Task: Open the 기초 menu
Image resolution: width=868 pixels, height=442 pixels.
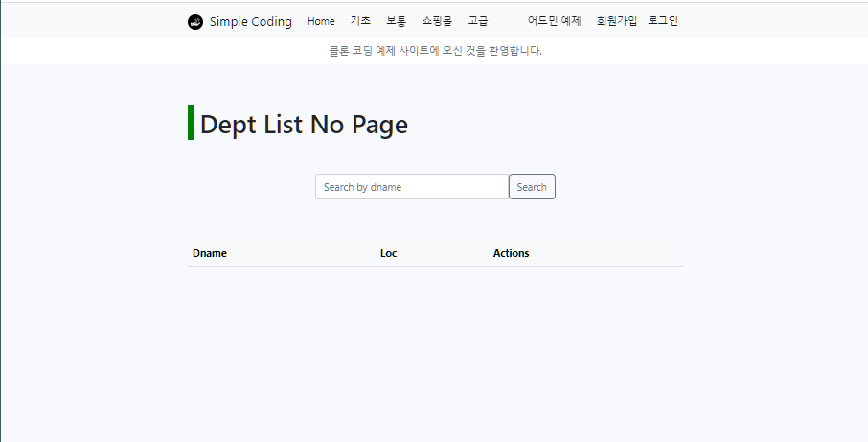Action: (360, 21)
